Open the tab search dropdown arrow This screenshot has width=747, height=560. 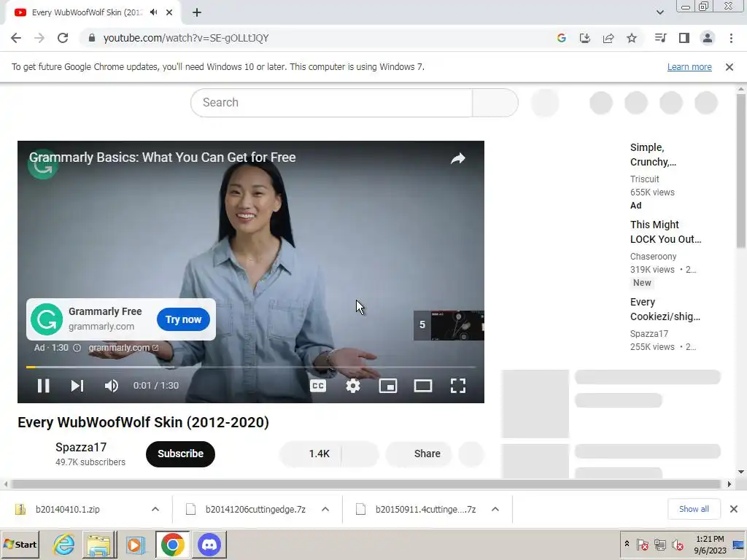click(659, 12)
